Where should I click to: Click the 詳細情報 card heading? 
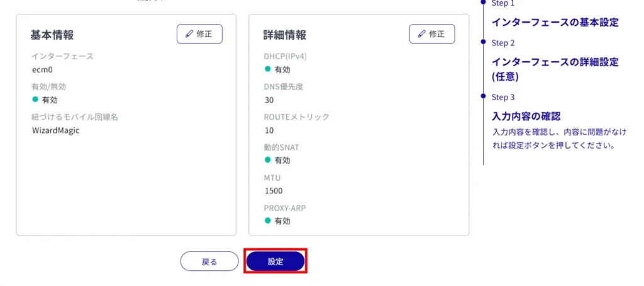(x=285, y=35)
